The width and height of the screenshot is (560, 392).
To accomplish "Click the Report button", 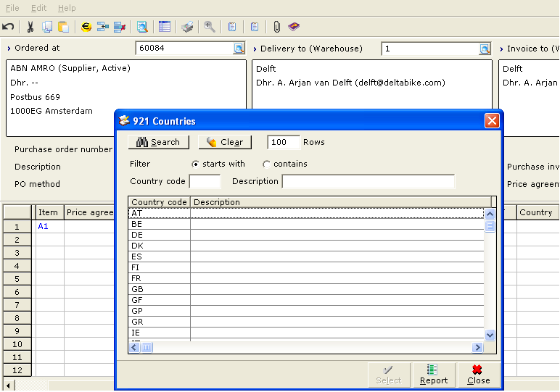I will click(x=434, y=375).
